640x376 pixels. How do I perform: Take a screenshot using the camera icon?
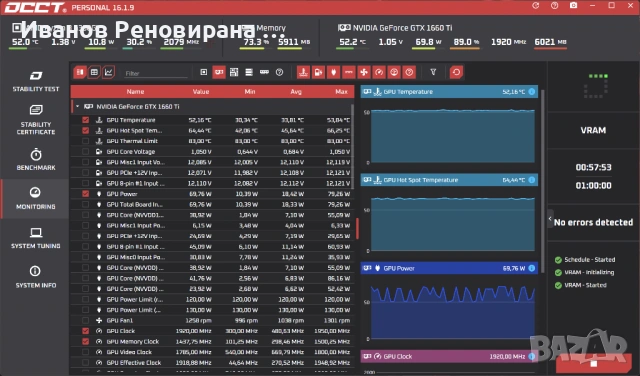(x=573, y=6)
